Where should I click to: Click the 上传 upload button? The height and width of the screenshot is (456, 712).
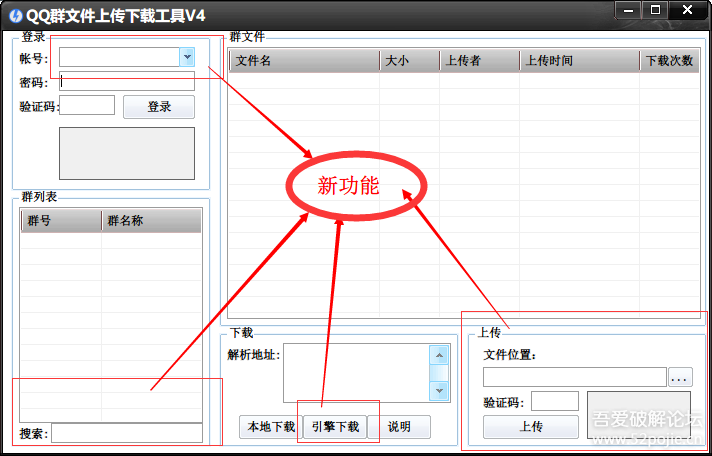tap(531, 427)
